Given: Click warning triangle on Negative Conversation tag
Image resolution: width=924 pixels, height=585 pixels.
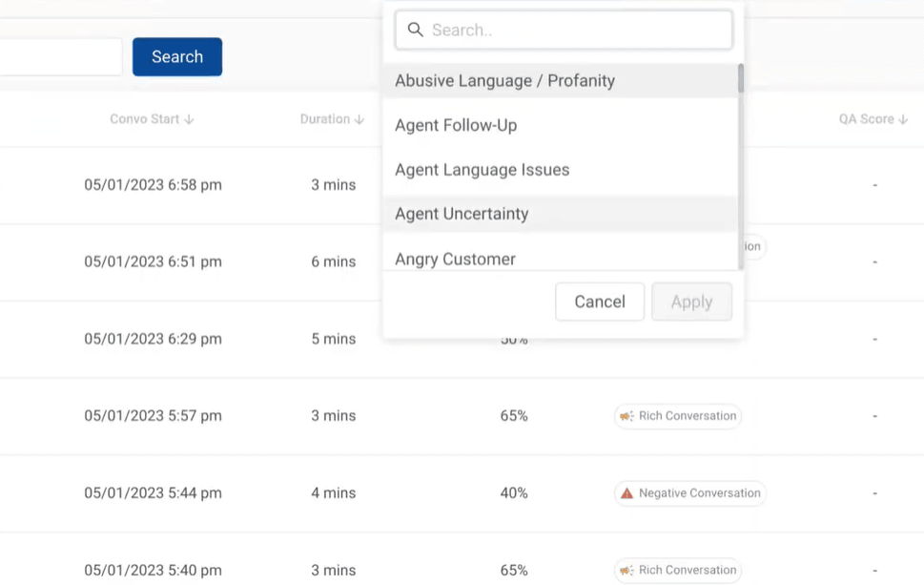Looking at the screenshot, I should [626, 493].
